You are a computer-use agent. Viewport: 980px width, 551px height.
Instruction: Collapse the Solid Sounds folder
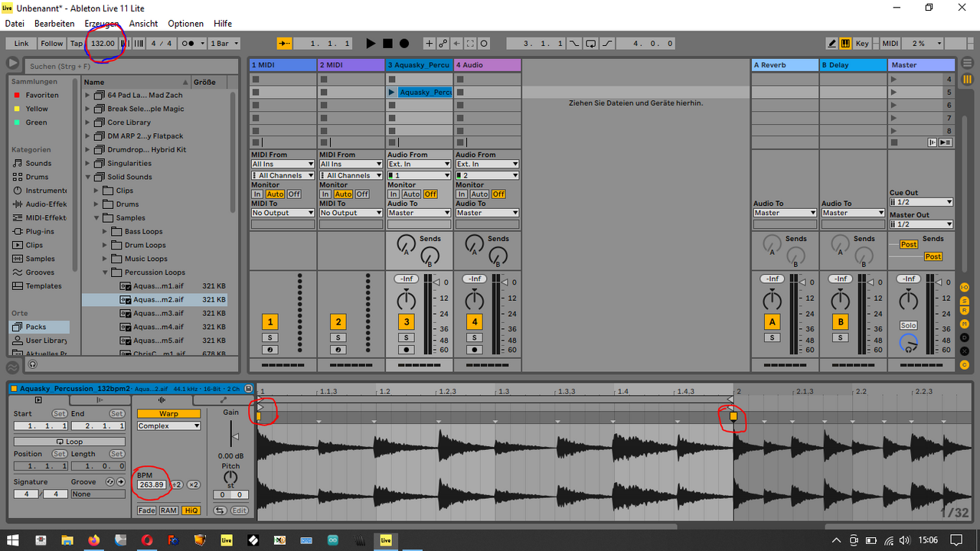[88, 177]
